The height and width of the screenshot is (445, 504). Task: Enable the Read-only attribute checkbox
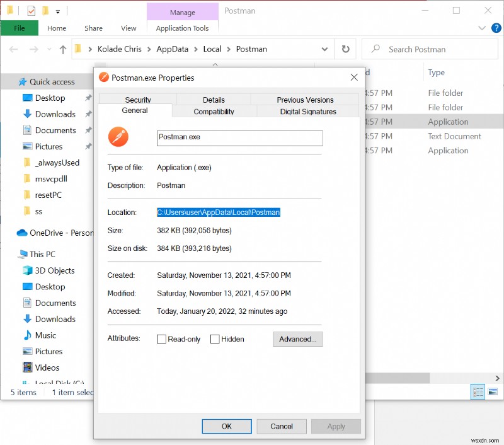(x=161, y=339)
